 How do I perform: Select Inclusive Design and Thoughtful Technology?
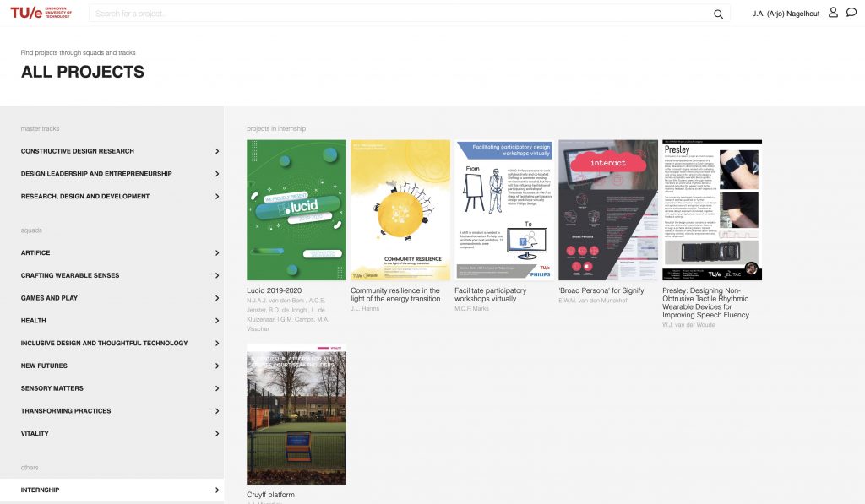tap(104, 343)
